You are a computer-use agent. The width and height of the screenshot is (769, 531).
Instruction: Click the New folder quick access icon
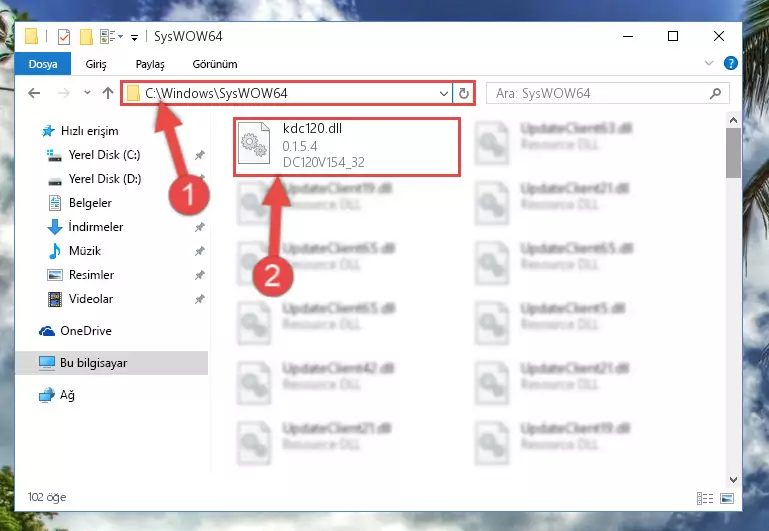[86, 37]
